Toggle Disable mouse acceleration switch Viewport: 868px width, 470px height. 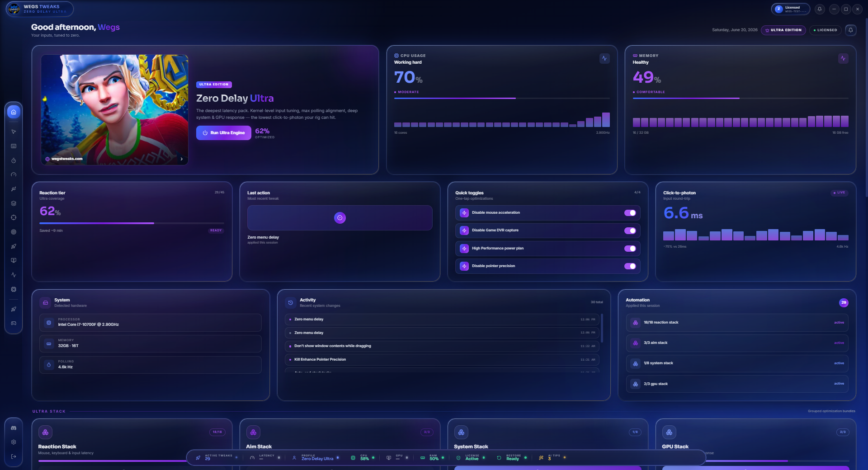[630, 213]
